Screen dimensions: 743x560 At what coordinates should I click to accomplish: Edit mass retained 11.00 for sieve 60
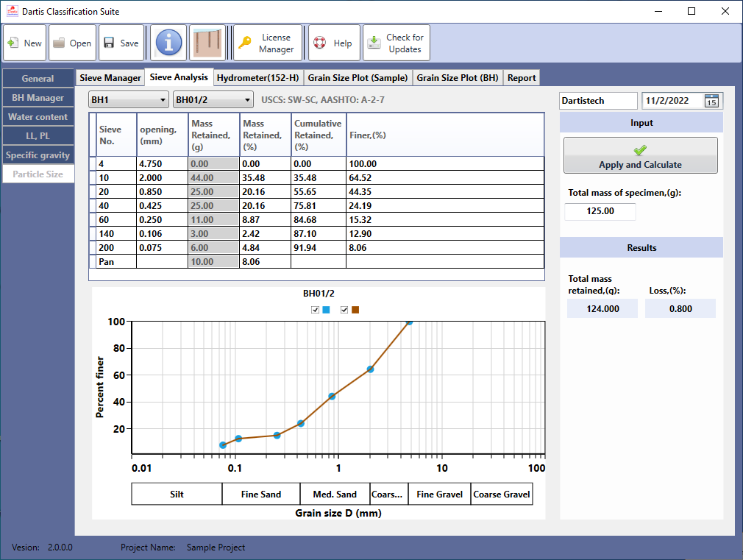click(214, 219)
